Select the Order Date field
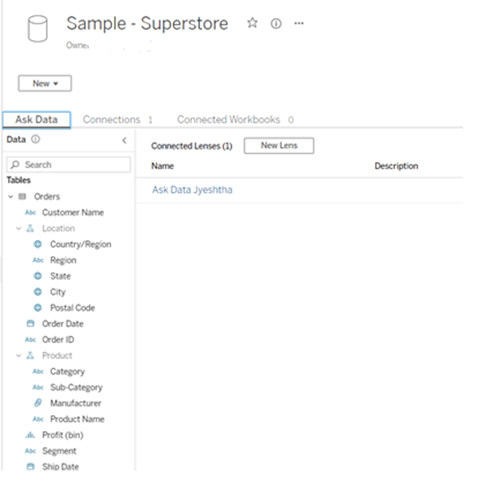 point(63,324)
